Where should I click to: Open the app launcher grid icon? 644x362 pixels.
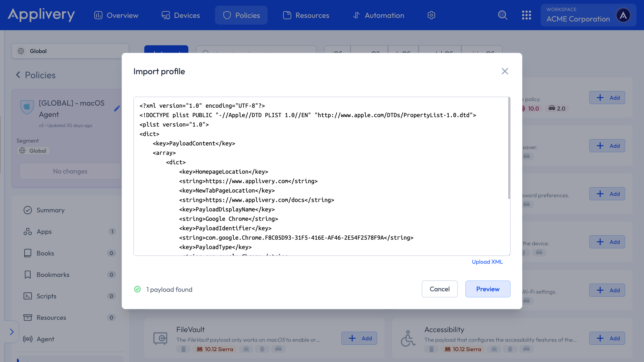point(527,15)
